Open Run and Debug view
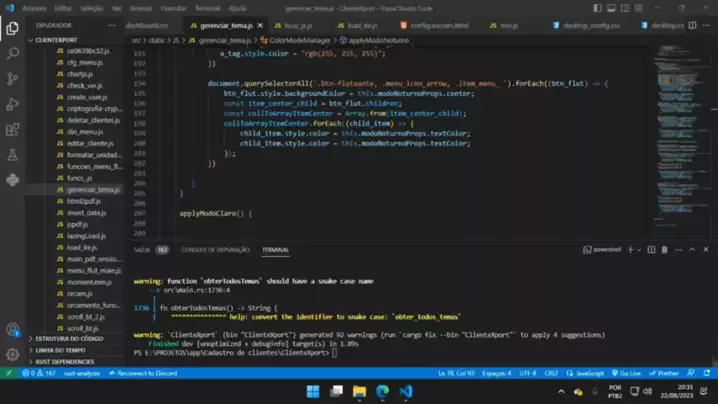 coord(12,104)
